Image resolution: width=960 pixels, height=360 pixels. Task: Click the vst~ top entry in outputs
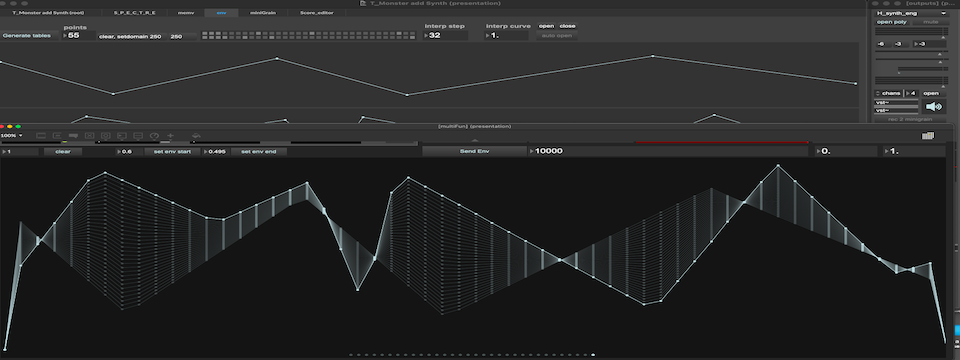pyautogui.click(x=896, y=102)
